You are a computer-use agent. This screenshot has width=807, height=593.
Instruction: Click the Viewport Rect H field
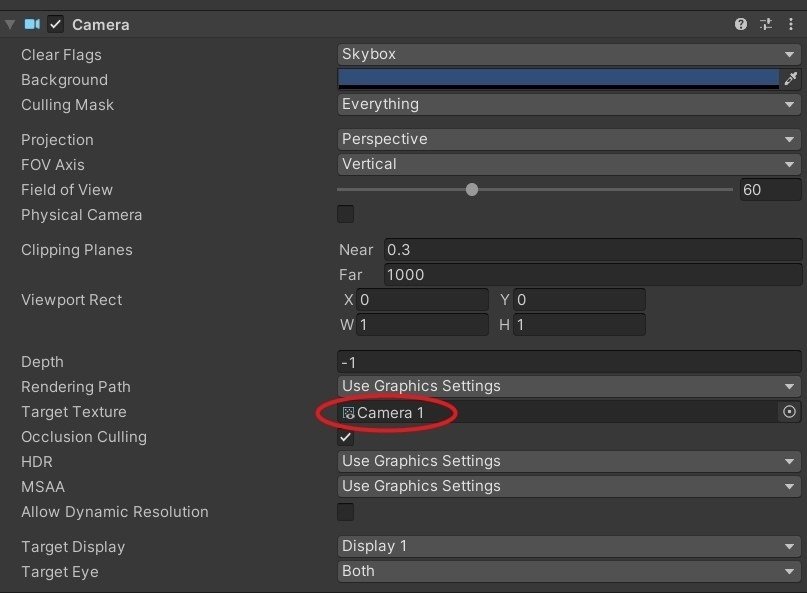click(580, 325)
